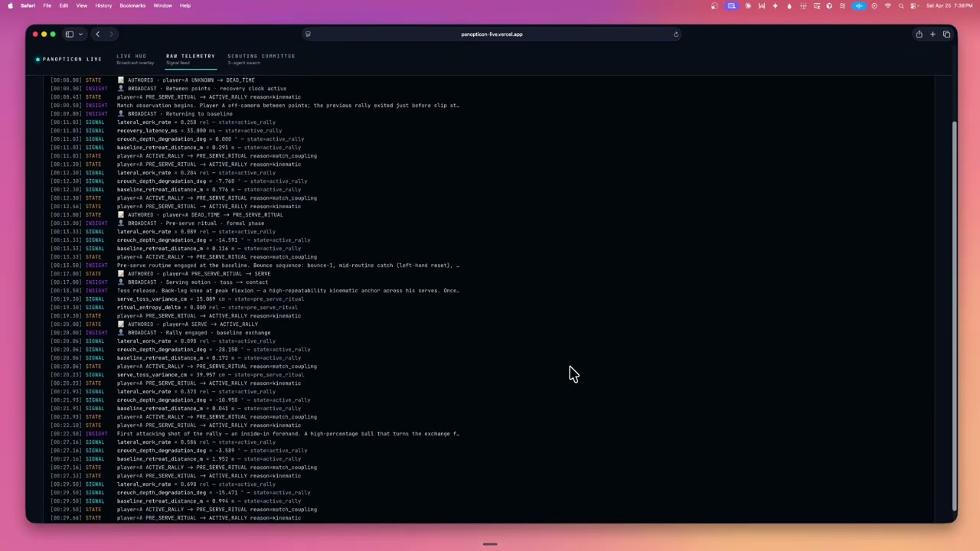Open Spotlight search magnifier icon

click(x=901, y=5)
